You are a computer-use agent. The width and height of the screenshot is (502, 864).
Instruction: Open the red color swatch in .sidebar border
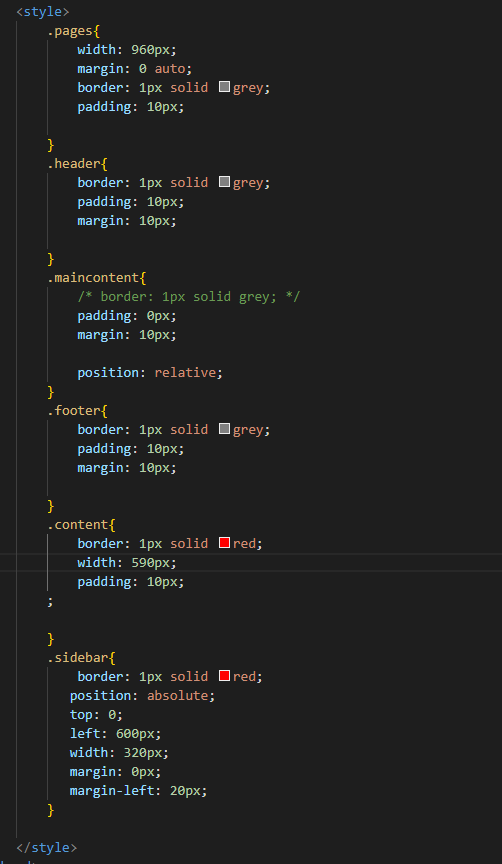224,676
